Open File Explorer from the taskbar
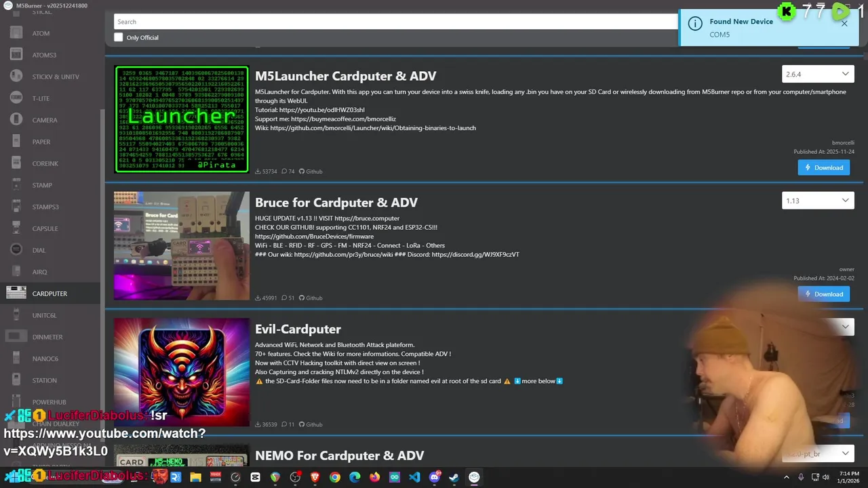Screen dimensions: 868x488 click(195, 477)
